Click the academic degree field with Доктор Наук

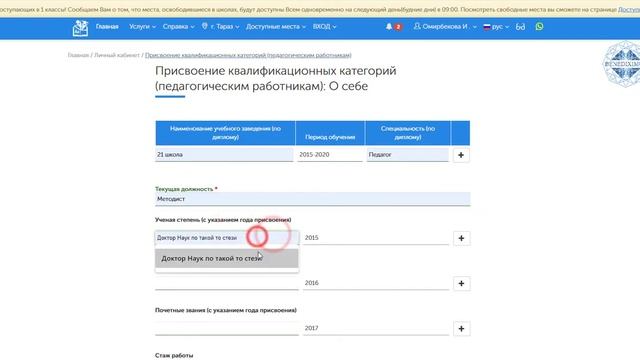tap(227, 238)
